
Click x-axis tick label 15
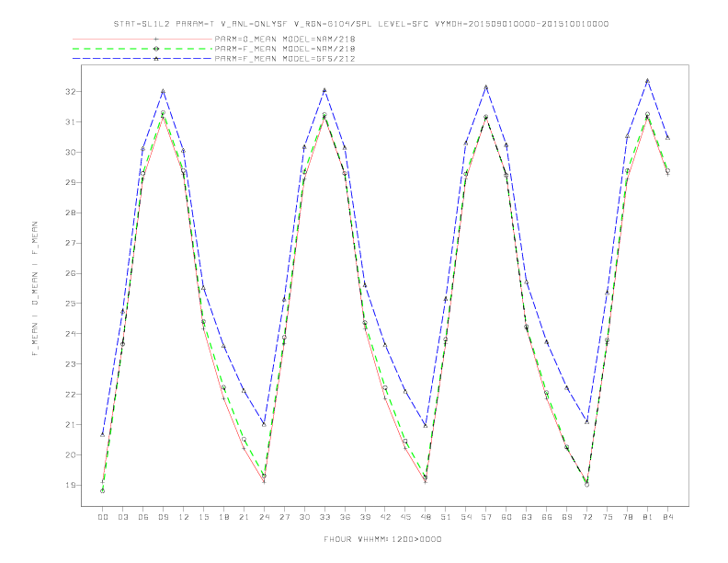click(x=203, y=517)
